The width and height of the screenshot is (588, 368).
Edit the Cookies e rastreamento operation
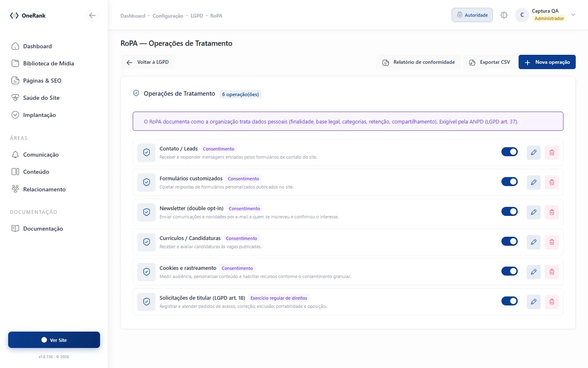coord(534,272)
